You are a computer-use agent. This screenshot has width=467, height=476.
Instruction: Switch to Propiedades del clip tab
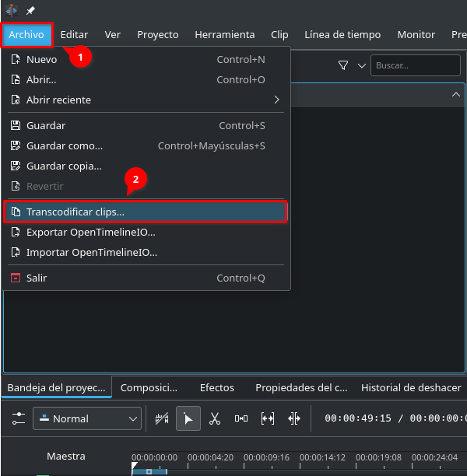301,387
